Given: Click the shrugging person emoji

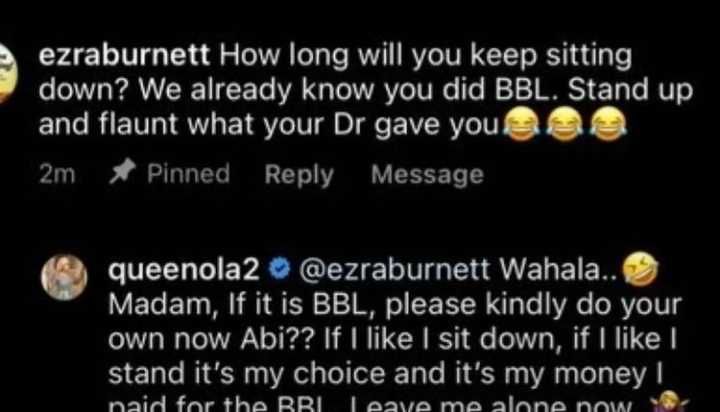Looking at the screenshot, I should [669, 402].
